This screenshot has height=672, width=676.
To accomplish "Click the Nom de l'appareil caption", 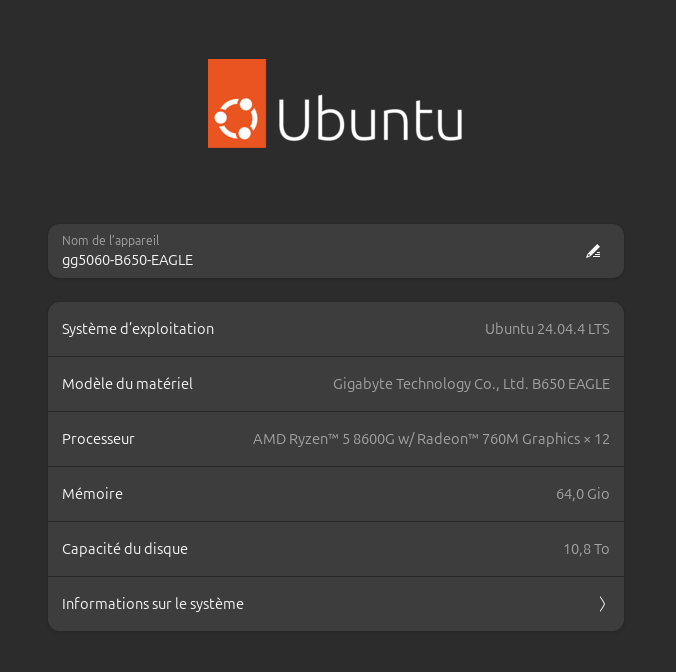I will click(x=111, y=241).
